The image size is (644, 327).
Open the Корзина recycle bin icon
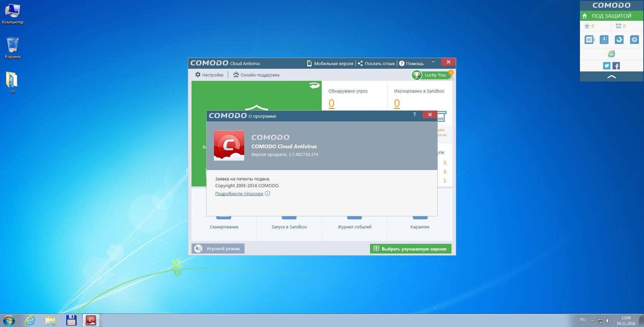(13, 48)
